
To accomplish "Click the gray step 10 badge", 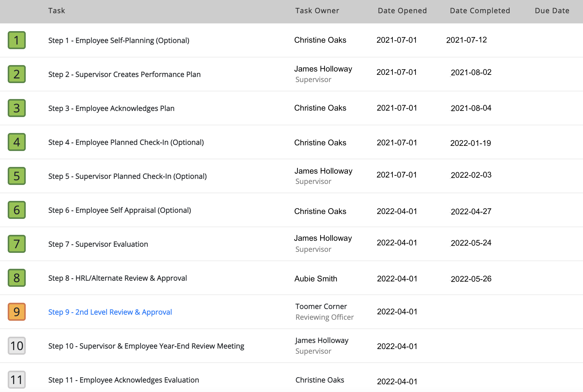I will point(17,346).
